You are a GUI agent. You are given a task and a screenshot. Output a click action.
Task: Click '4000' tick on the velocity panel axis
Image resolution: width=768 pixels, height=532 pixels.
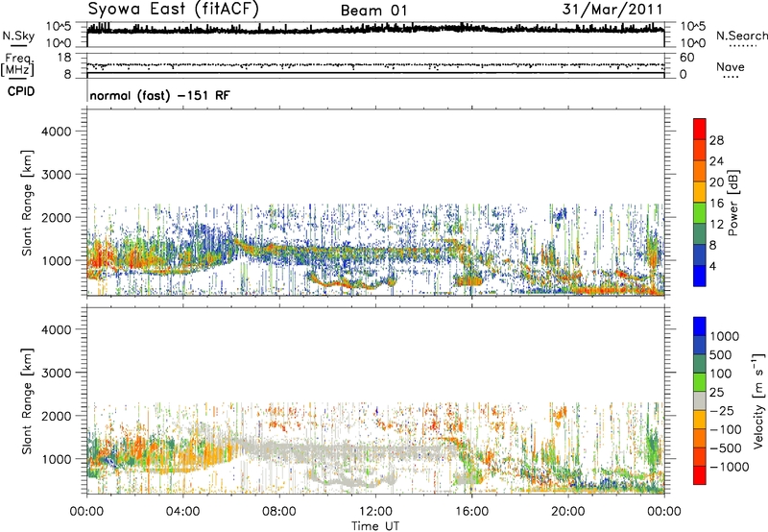click(57, 329)
